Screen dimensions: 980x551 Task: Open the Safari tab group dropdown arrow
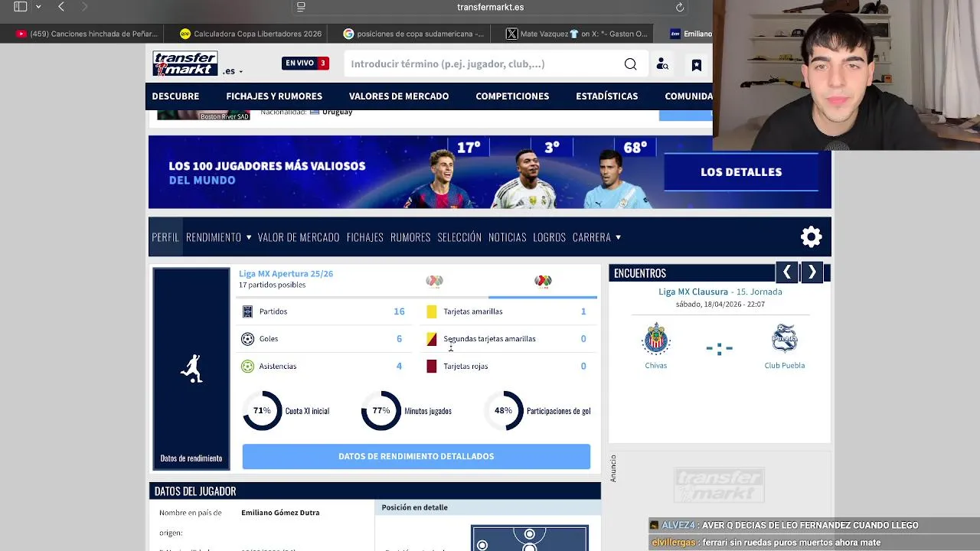click(x=38, y=7)
